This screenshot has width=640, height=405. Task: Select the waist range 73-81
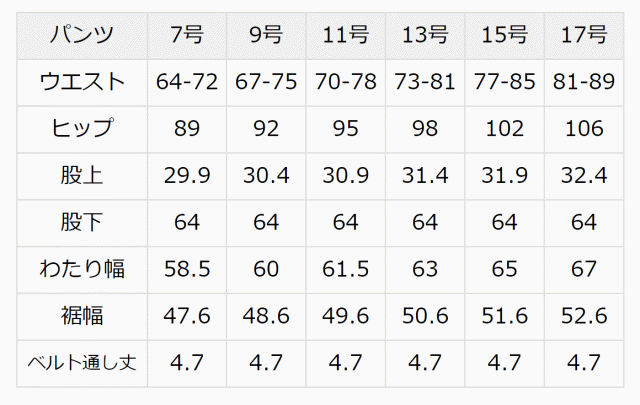(424, 82)
